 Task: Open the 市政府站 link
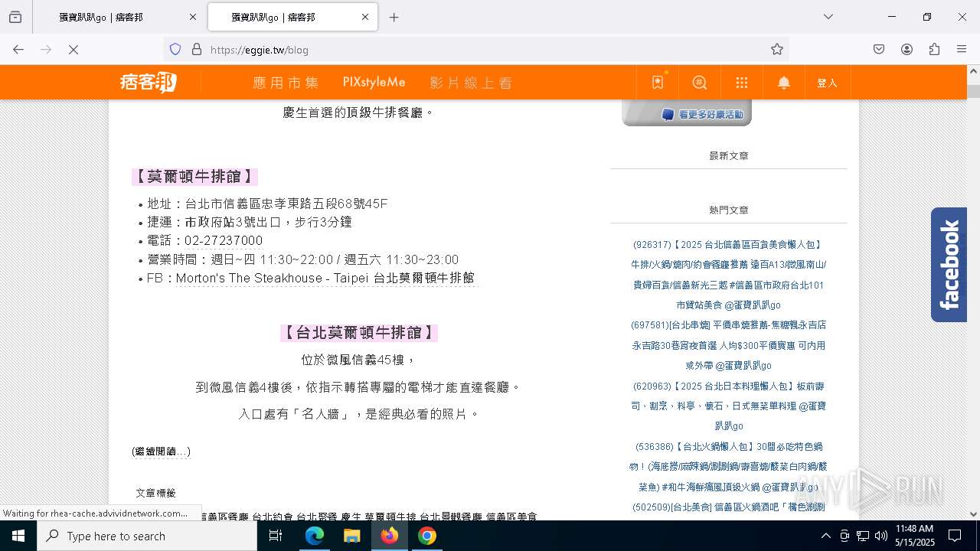point(209,222)
